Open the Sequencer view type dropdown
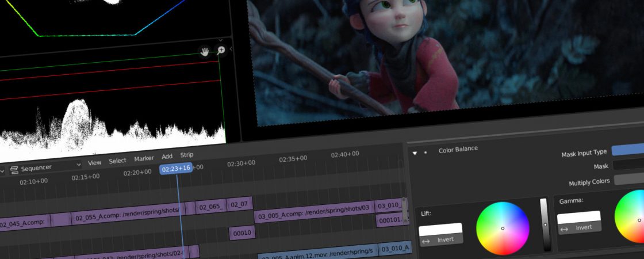The height and width of the screenshot is (259, 644). coord(45,167)
